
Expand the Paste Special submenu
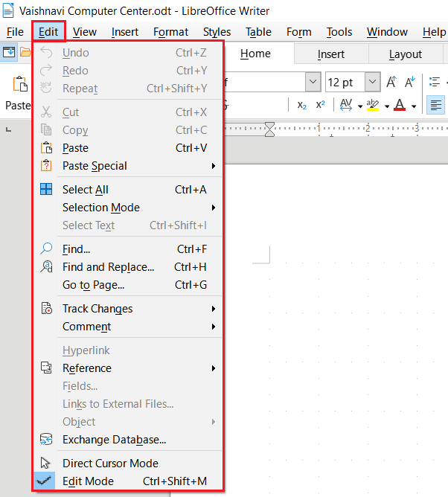128,166
